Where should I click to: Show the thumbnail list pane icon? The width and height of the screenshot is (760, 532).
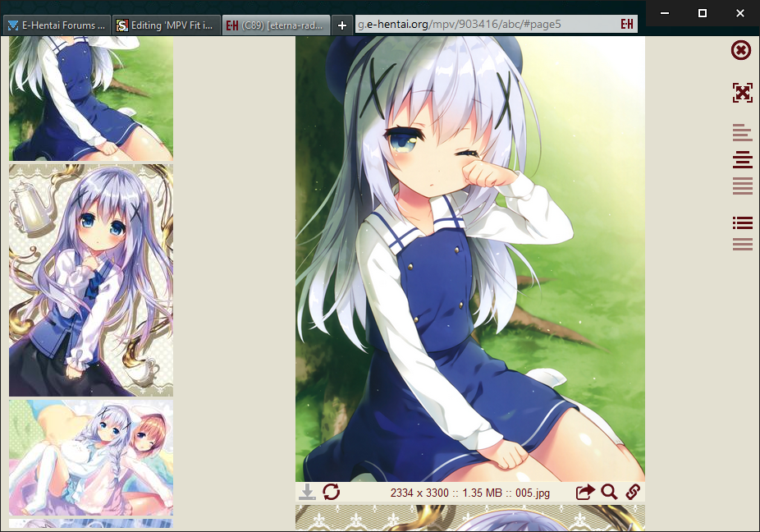(x=742, y=222)
